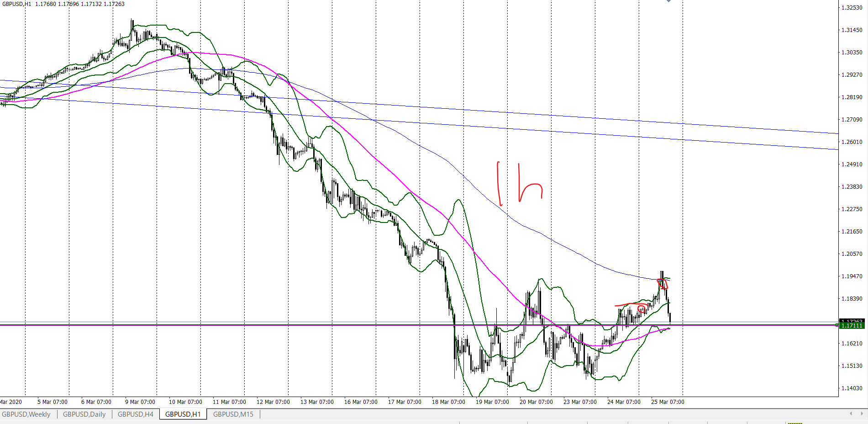Click the 1.29270 price axis value
868x424 pixels.
[x=852, y=75]
